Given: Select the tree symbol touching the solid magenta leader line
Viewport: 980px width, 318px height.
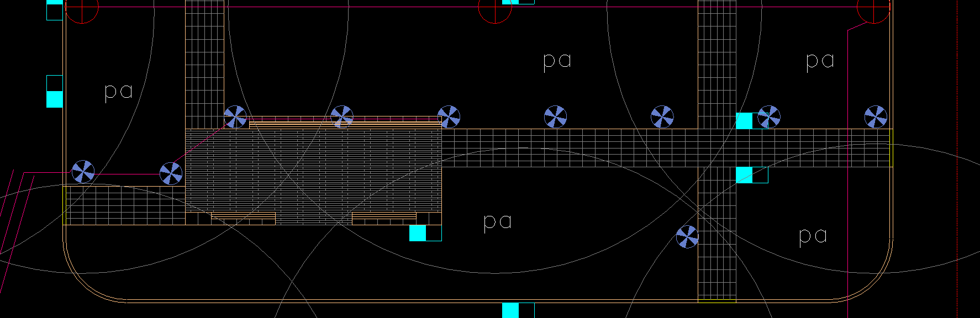Looking at the screenshot, I should click(x=83, y=172).
